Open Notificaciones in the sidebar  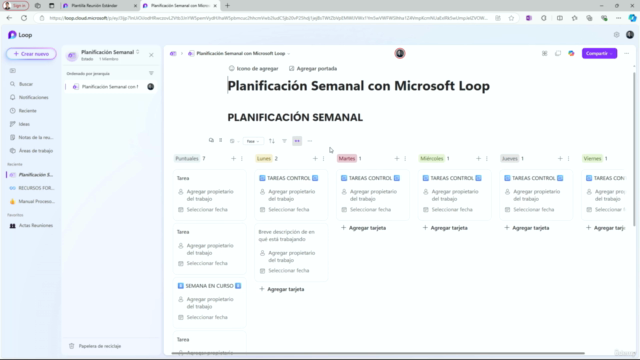click(x=33, y=98)
